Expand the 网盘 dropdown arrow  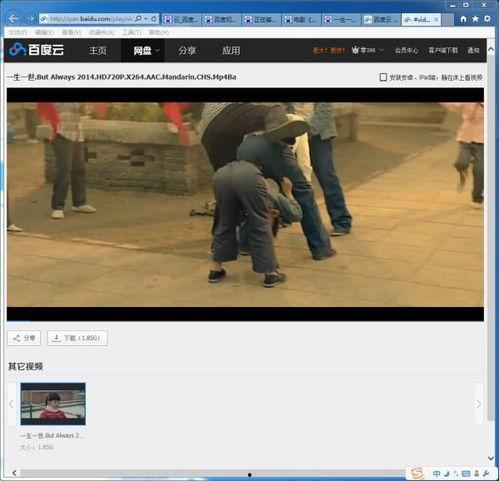pos(157,50)
